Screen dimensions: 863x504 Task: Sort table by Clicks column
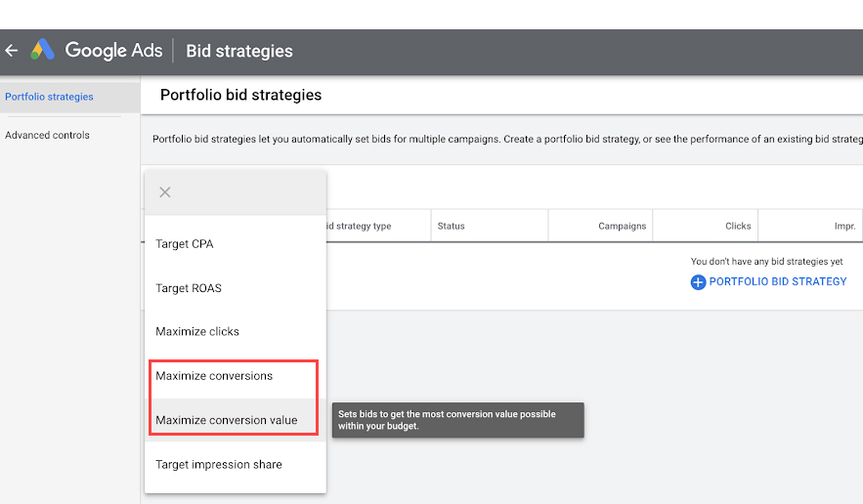click(738, 226)
